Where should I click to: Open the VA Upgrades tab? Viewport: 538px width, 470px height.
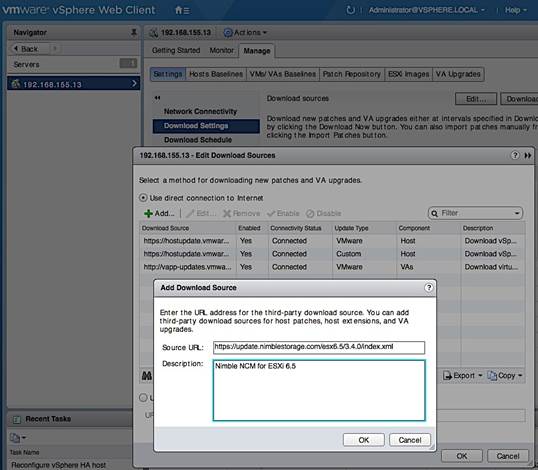pyautogui.click(x=458, y=74)
